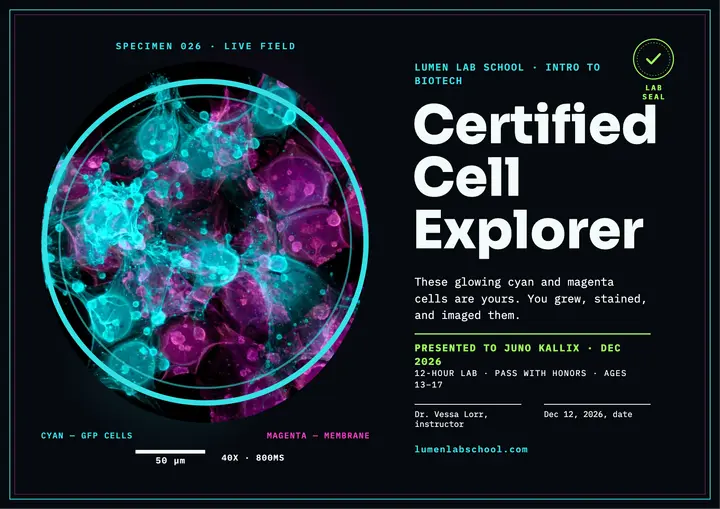Click the 'Certified Cell Explorer' headline
The height and width of the screenshot is (509, 720).
535,181
